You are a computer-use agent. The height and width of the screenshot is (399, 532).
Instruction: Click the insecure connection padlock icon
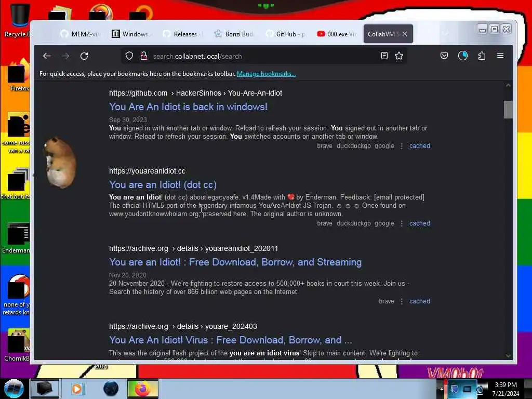[144, 56]
